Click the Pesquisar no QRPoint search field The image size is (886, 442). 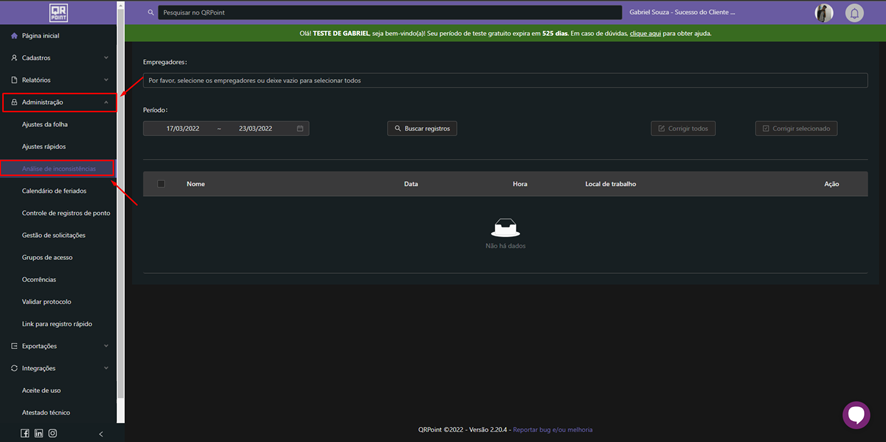click(390, 13)
